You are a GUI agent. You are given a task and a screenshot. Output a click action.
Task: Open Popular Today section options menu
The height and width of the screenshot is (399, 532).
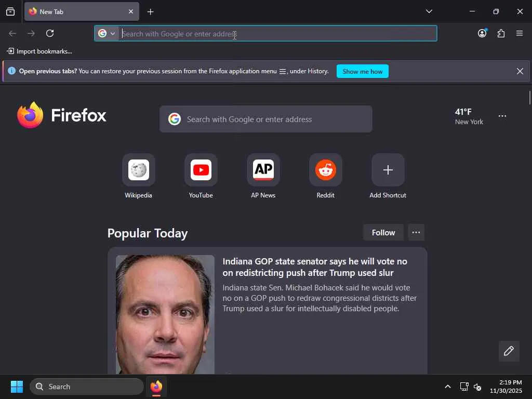point(416,232)
